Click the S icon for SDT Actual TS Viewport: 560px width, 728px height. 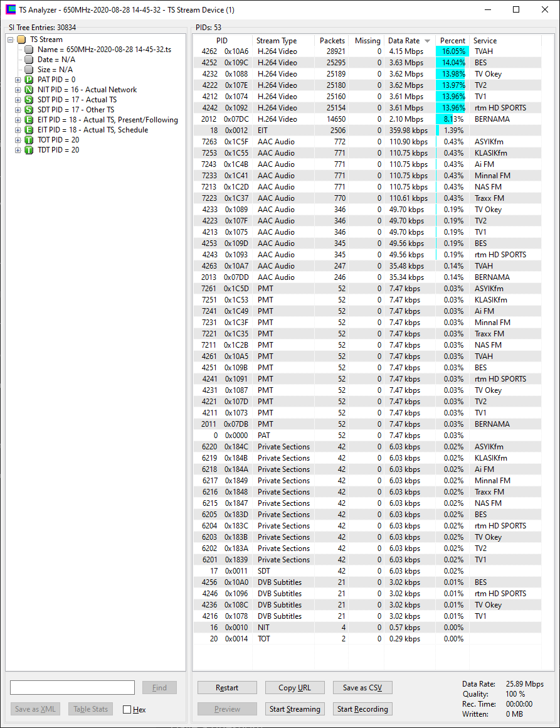(x=29, y=100)
